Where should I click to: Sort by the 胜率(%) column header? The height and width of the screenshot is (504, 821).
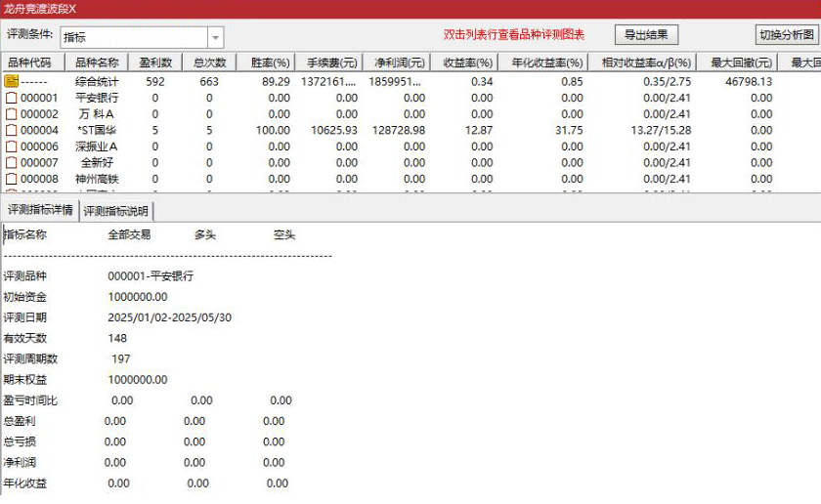pos(266,63)
